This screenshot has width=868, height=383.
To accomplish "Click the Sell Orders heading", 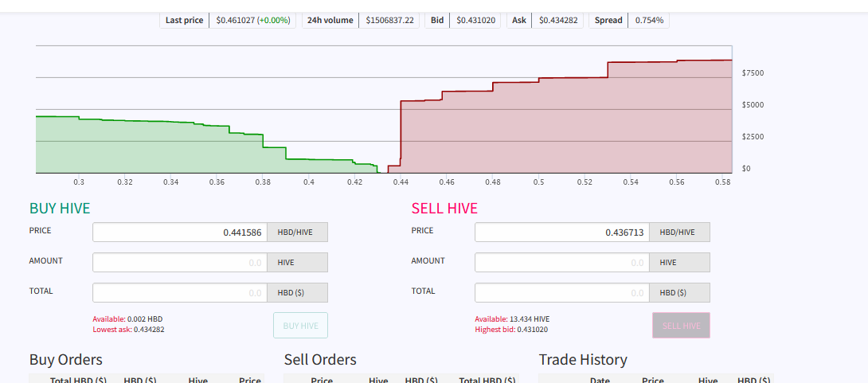I will [x=320, y=360].
